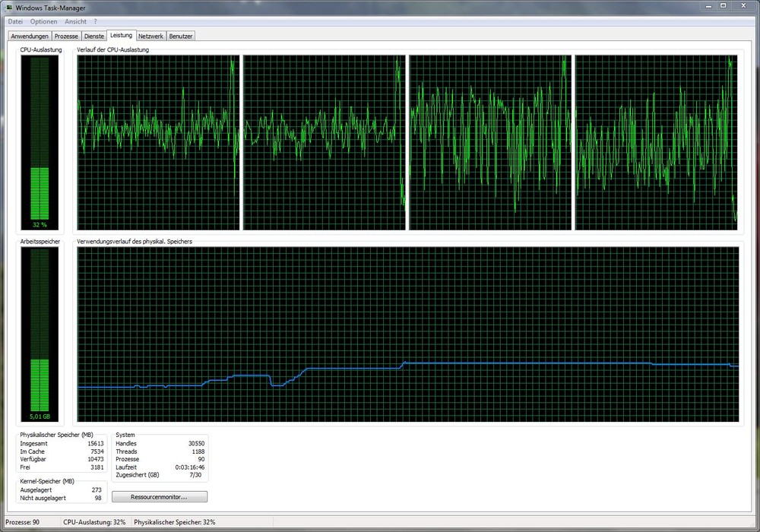Click status bar Prozesse: 90 entry
Viewport: 760px width, 532px height.
click(22, 522)
